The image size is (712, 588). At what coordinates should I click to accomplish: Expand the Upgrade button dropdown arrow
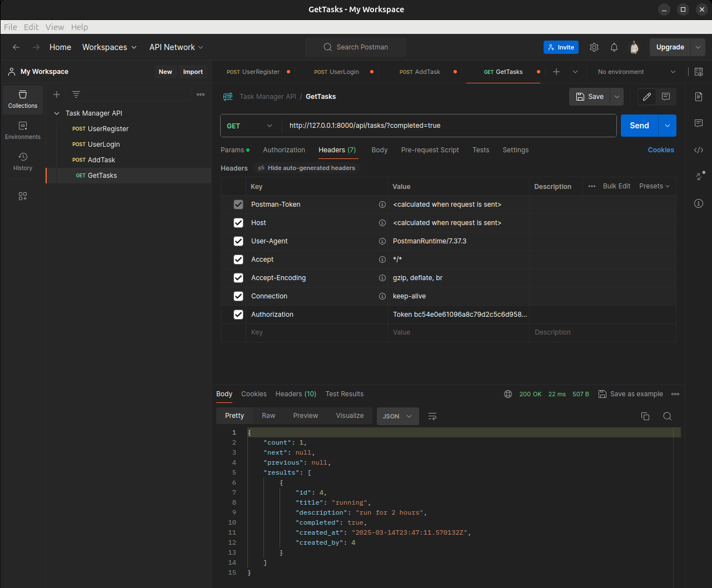698,47
